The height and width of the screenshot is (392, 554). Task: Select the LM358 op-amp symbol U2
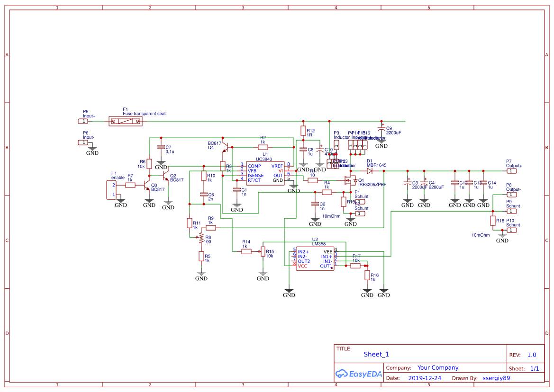[314, 258]
